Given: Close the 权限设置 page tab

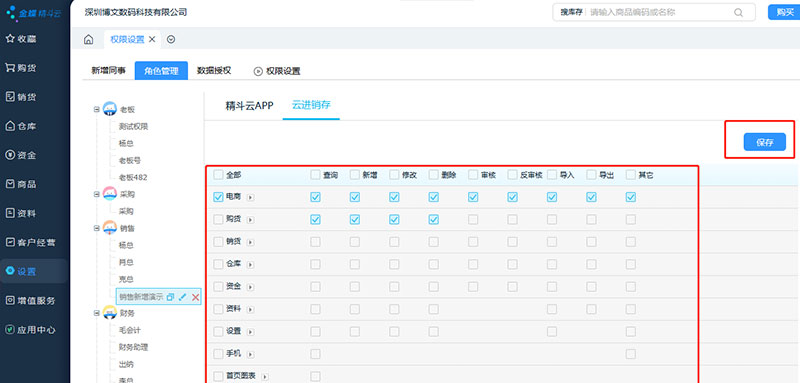Looking at the screenshot, I should pos(152,39).
